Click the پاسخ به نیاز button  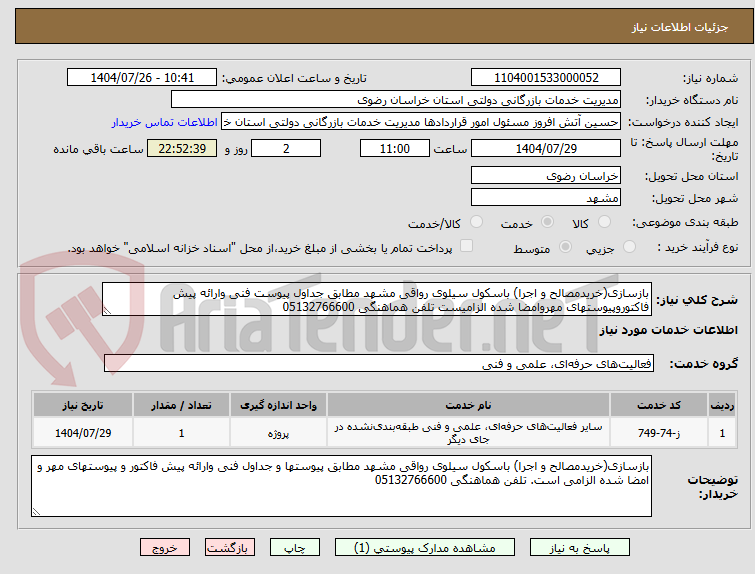[580, 548]
